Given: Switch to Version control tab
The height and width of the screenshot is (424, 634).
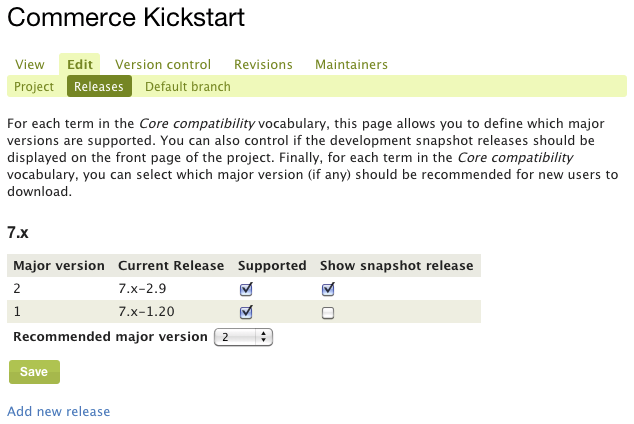Looking at the screenshot, I should (163, 64).
